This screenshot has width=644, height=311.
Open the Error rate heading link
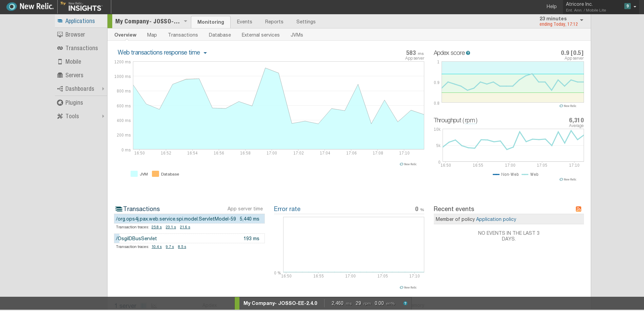287,209
